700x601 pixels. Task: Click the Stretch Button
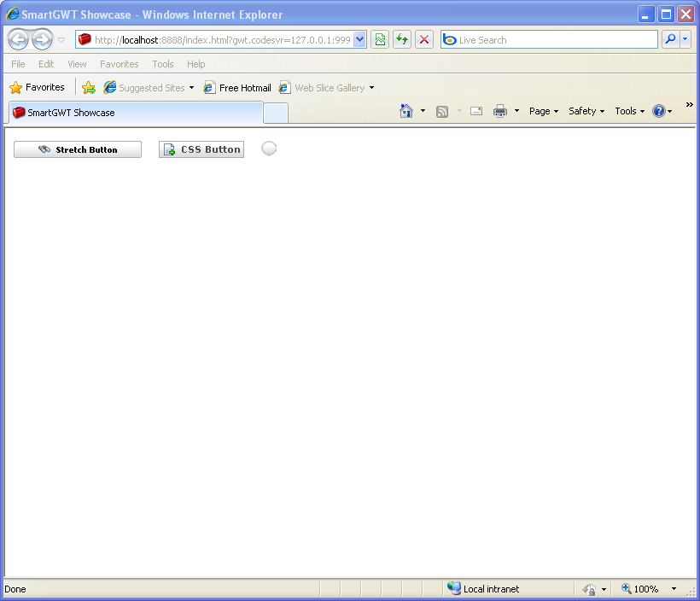tap(78, 149)
